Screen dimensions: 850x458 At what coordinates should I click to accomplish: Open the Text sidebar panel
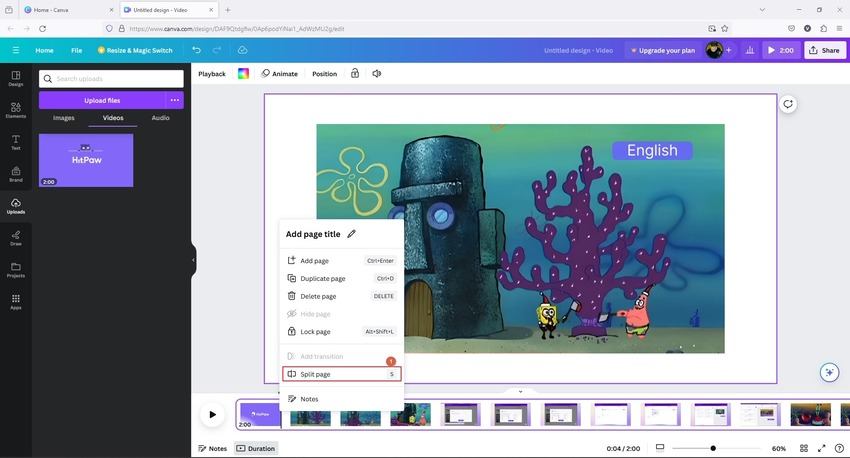point(16,142)
